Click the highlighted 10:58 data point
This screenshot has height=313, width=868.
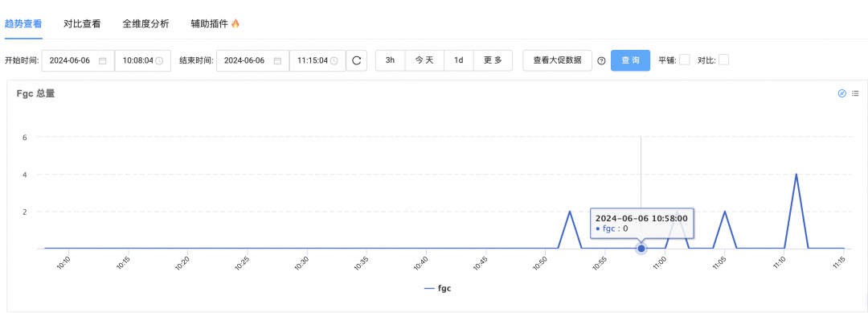641,248
